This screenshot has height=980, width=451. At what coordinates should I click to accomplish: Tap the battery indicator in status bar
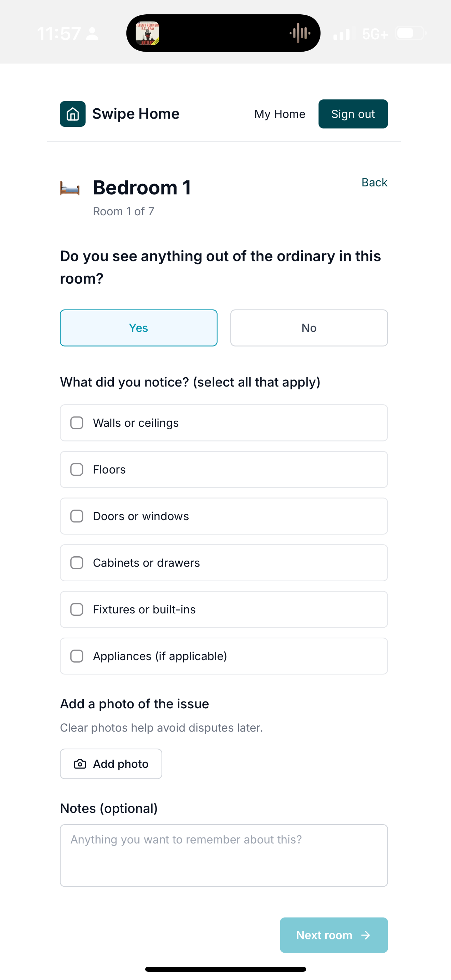coord(410,33)
